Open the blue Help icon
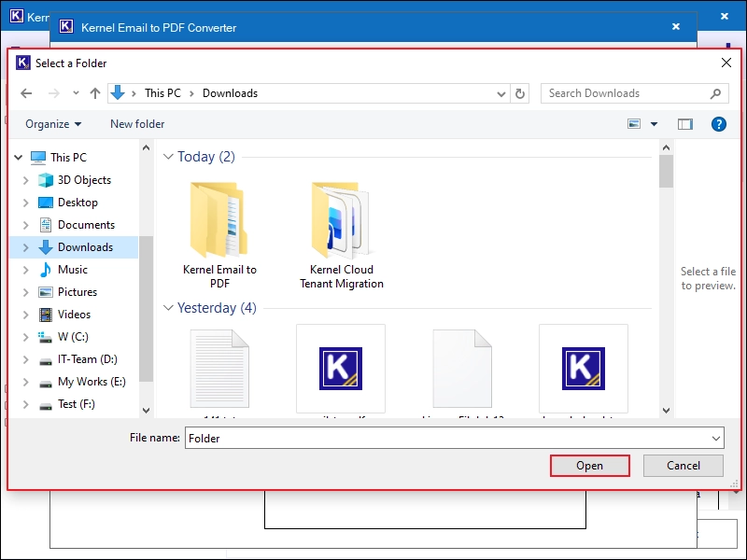747x560 pixels. click(718, 124)
